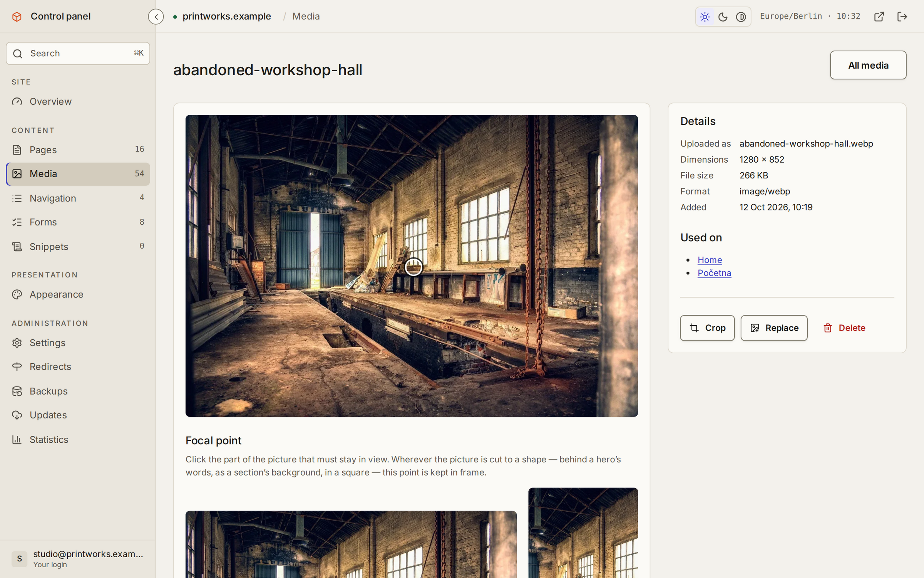Click the Media breadcrumb

(306, 17)
